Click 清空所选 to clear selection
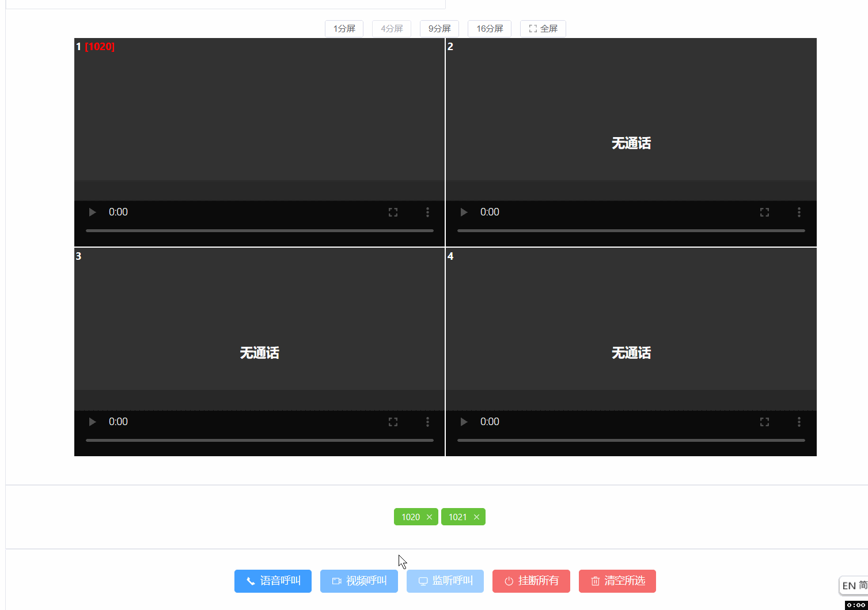 (617, 581)
